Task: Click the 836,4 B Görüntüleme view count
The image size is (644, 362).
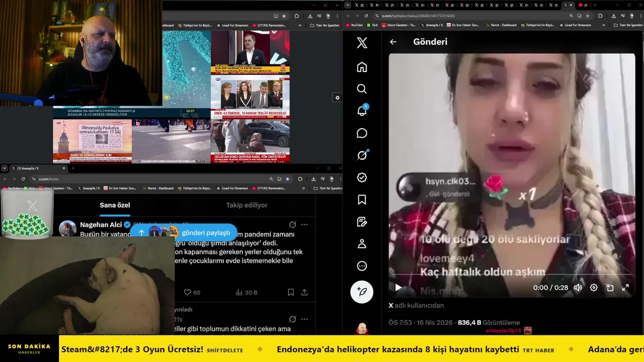Action: coord(489,323)
